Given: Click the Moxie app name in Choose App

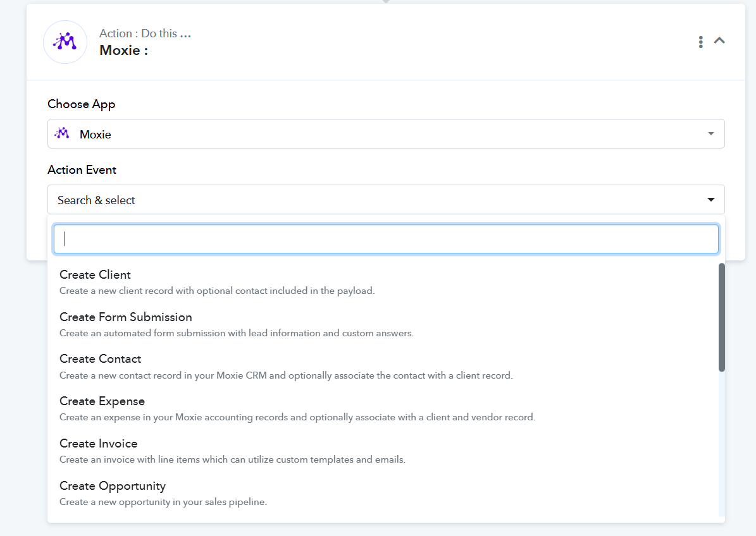Looking at the screenshot, I should click(x=96, y=134).
